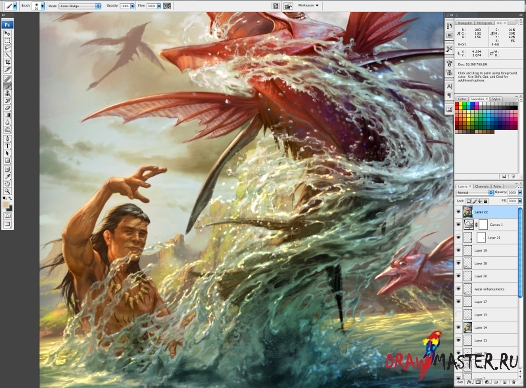Screen dimensions: 526x388
Task: Select the Rectangular Marquee tool
Action: click(7, 41)
